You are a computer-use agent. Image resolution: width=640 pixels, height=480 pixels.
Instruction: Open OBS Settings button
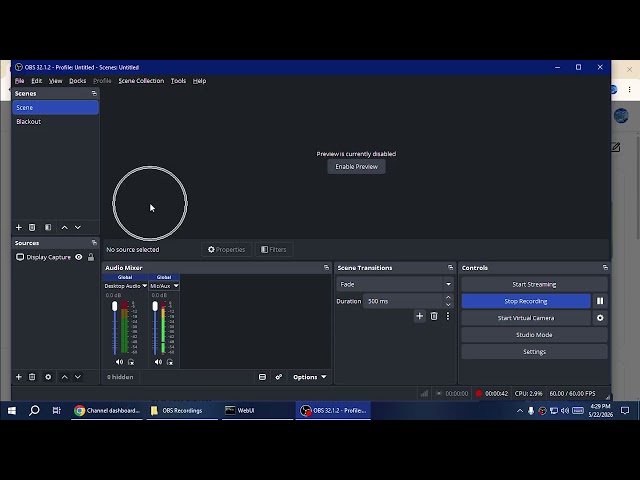(534, 351)
